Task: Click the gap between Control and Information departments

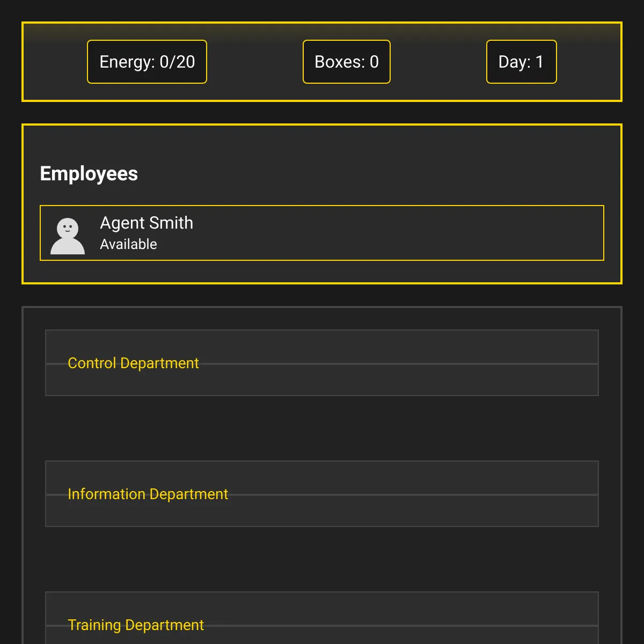Action: pos(322,428)
